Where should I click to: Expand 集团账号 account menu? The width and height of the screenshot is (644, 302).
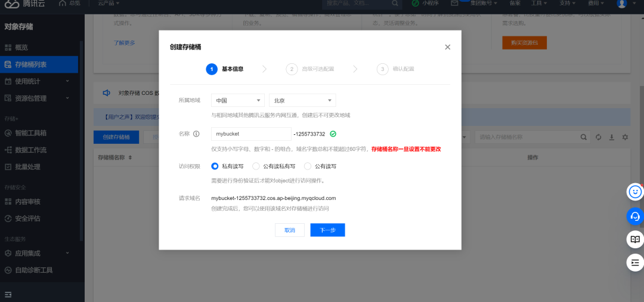click(484, 4)
